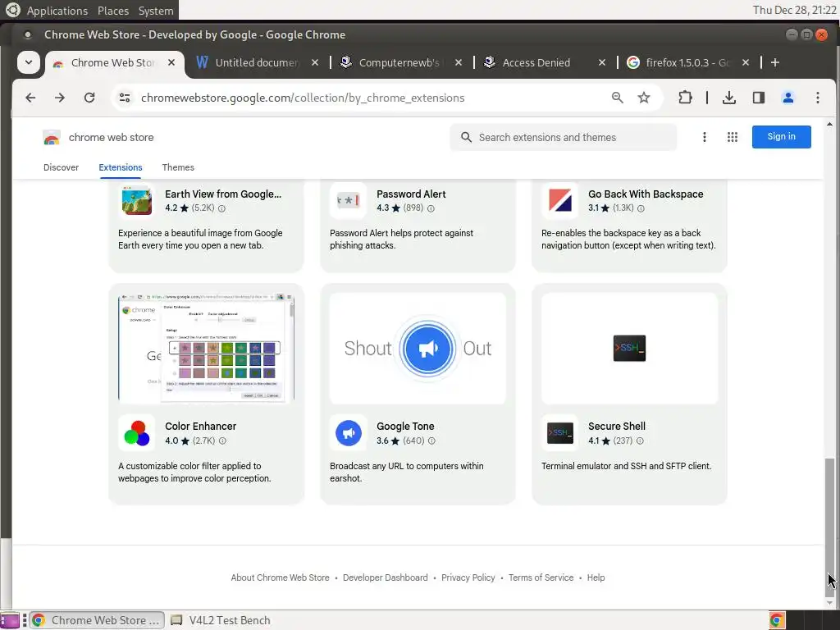Screen dimensions: 840x630
Task: Click the small Secure Shell SSH icon
Action: (559, 433)
